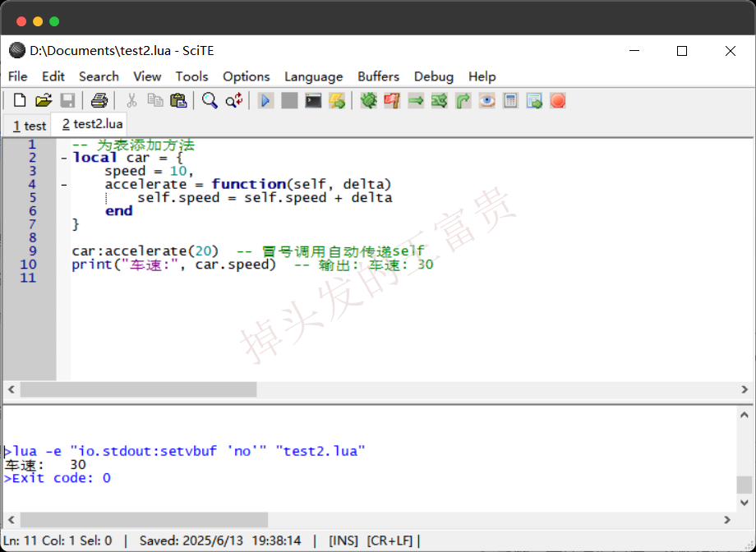Viewport: 756px width, 552px height.
Task: Copy selection using the copy icon
Action: pyautogui.click(x=155, y=101)
